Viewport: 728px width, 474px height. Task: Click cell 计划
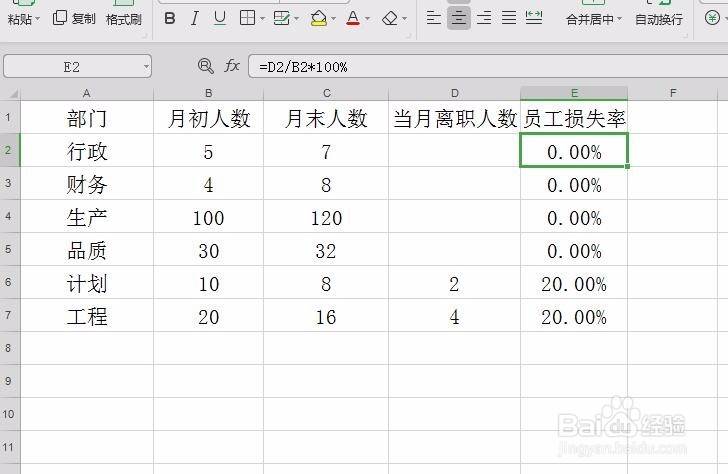87,282
